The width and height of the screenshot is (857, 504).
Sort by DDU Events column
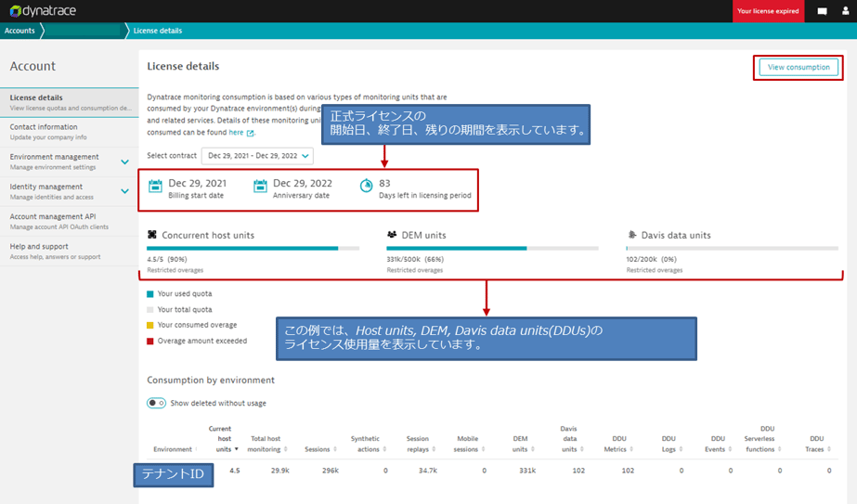(719, 444)
